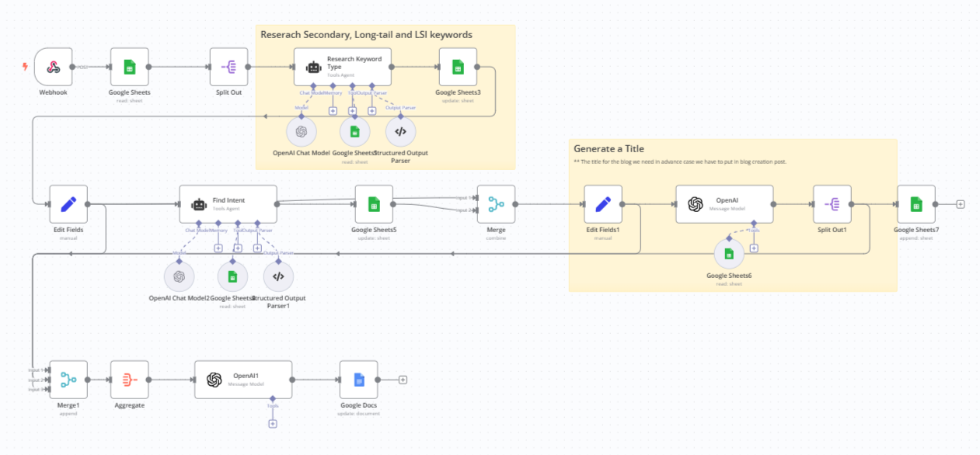Open the Aggregate node
The height and width of the screenshot is (455, 980).
(130, 380)
